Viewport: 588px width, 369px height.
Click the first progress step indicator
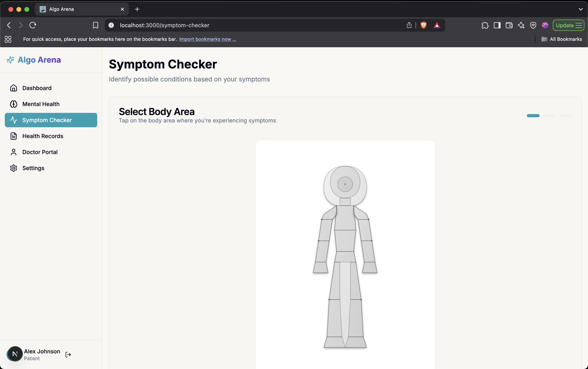click(x=533, y=115)
